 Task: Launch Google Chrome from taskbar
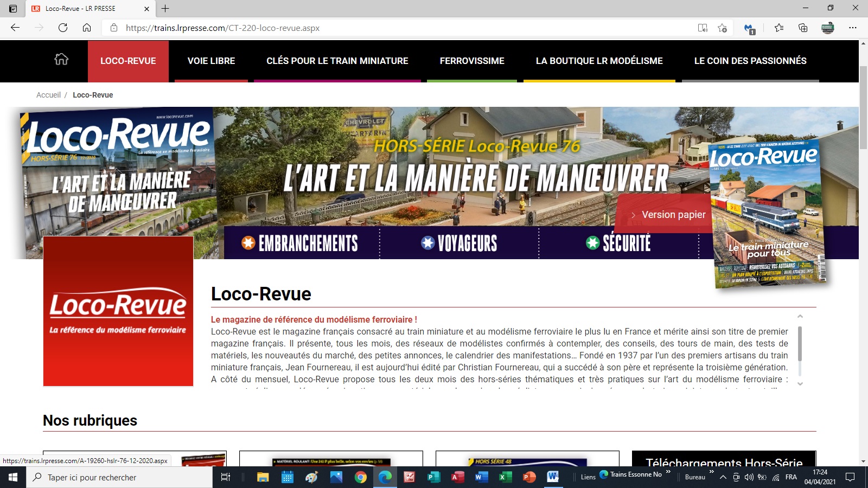point(361,477)
